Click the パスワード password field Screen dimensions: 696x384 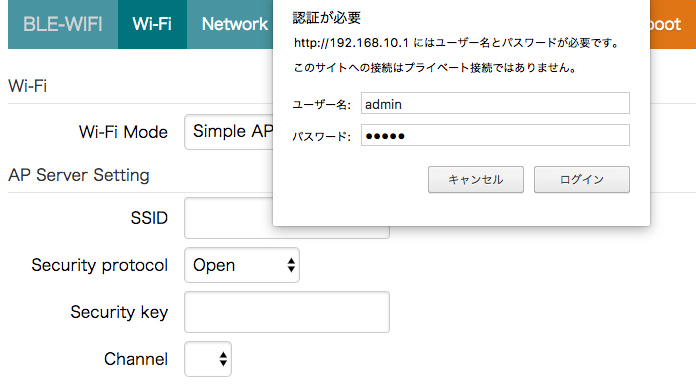click(x=495, y=135)
